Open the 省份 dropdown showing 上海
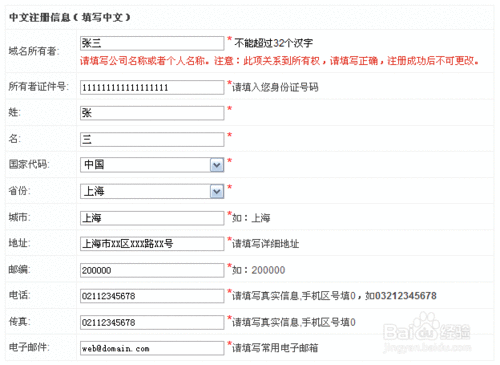Image resolution: width=500 pixels, height=365 pixels. tap(152, 191)
